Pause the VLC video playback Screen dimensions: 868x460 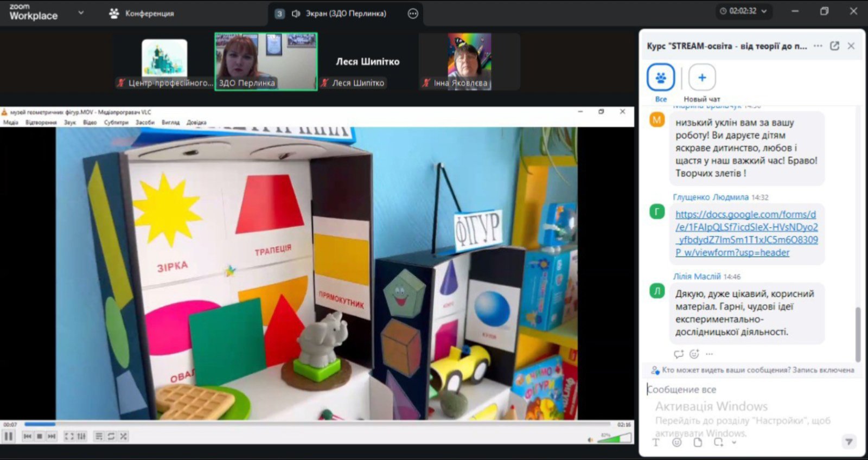(8, 436)
